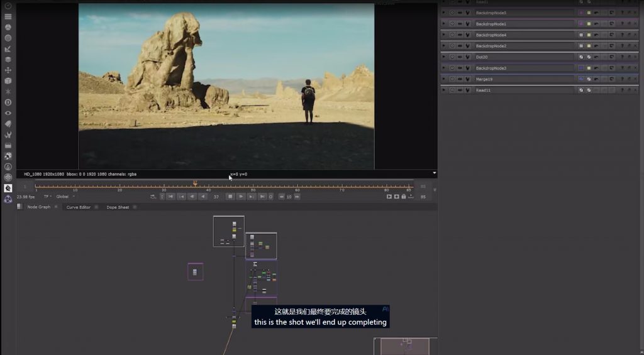Expand the BackdropNode5 properties panel

(x=443, y=13)
